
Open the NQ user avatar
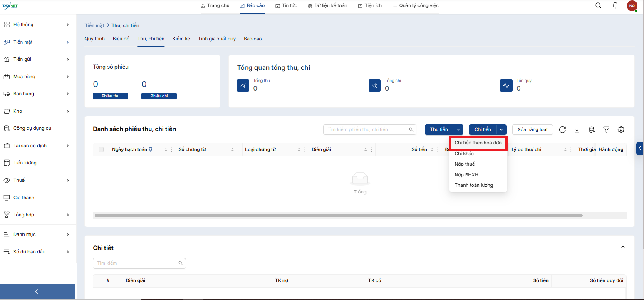(x=632, y=6)
